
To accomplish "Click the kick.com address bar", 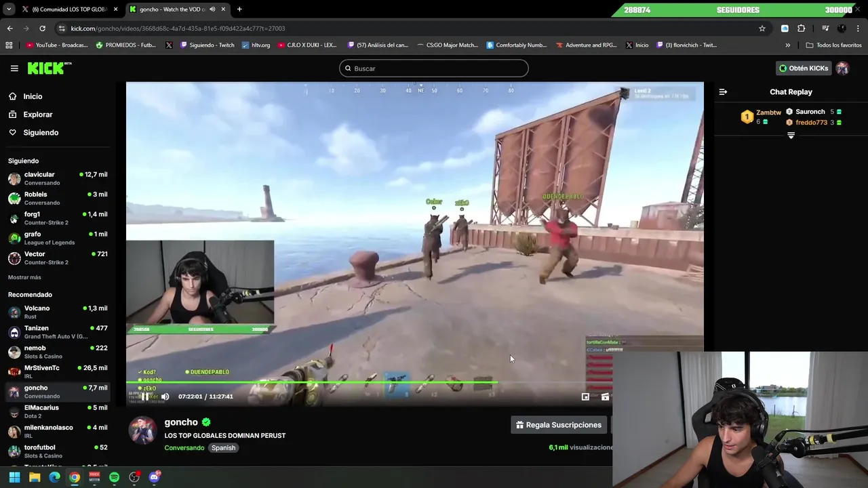I will pyautogui.click(x=407, y=28).
